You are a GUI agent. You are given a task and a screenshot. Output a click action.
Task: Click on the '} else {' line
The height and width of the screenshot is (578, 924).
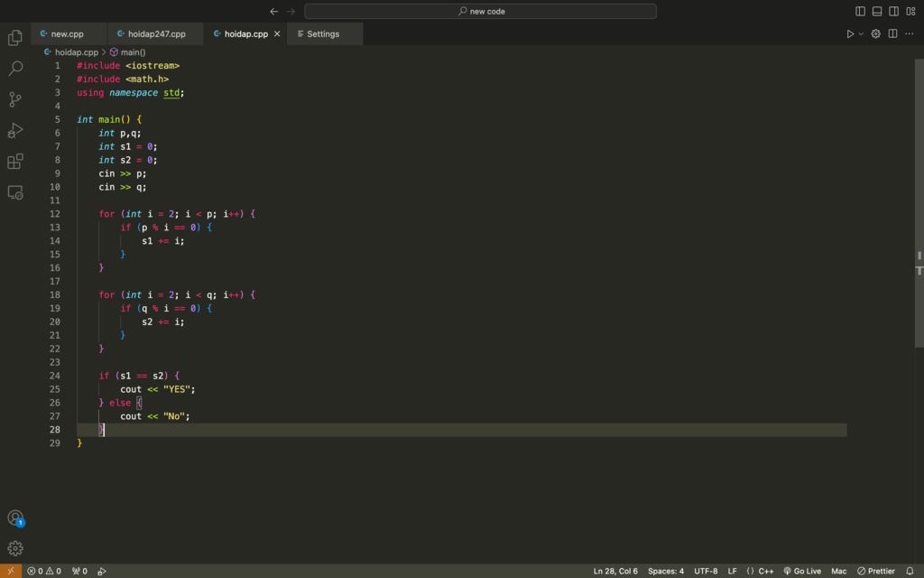120,403
